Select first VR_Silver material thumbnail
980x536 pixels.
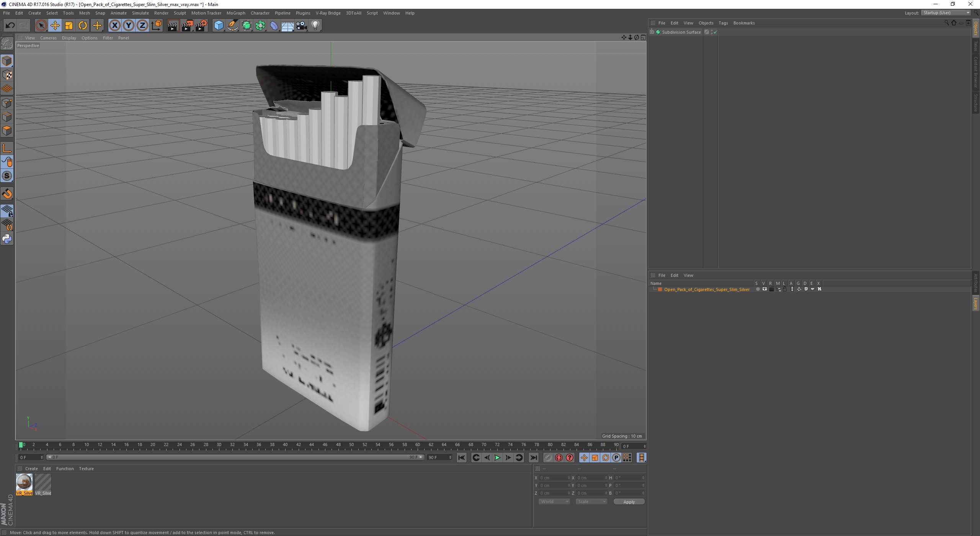pyautogui.click(x=24, y=485)
